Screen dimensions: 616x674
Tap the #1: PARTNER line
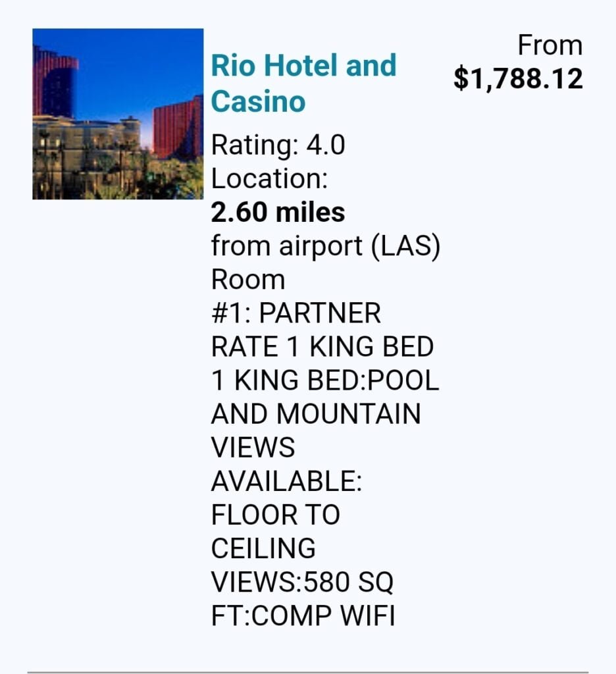click(295, 313)
